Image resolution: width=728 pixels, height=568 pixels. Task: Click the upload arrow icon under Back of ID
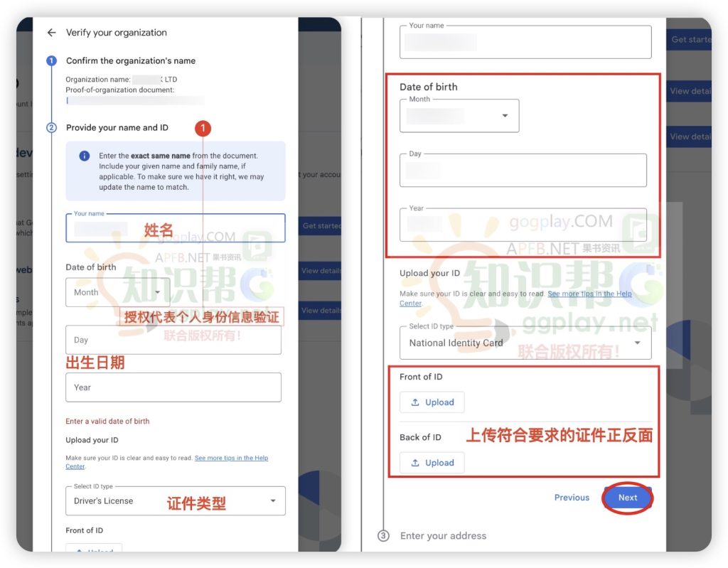415,463
